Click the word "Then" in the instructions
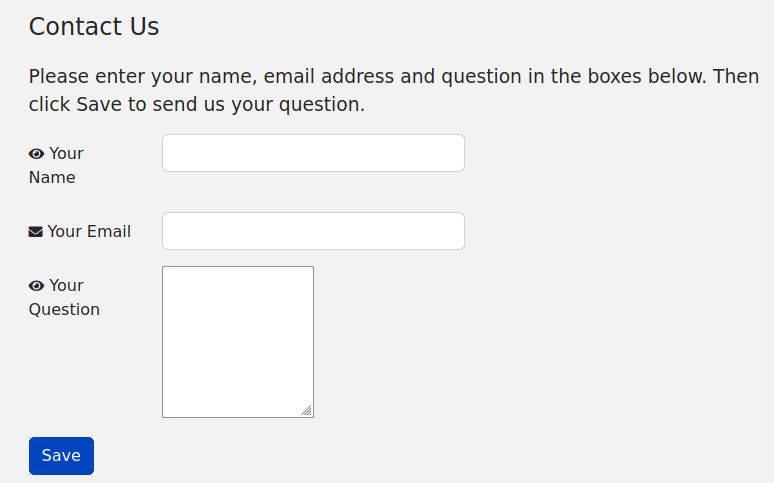This screenshot has width=774, height=483. click(736, 76)
